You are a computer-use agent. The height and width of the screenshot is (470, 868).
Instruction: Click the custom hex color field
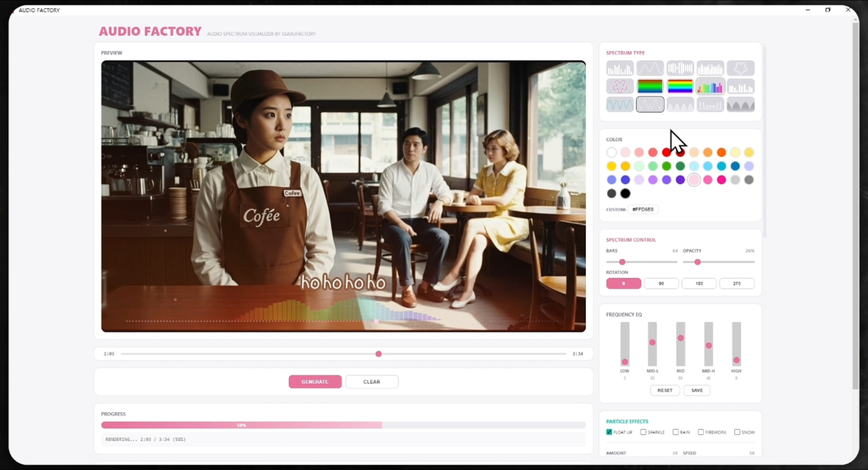pyautogui.click(x=643, y=209)
